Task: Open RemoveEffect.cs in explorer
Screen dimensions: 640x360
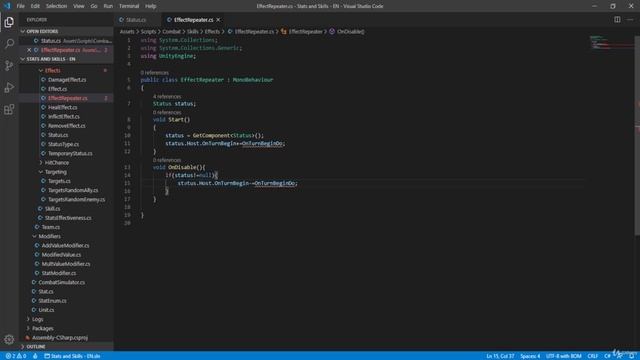Action: pos(67,126)
